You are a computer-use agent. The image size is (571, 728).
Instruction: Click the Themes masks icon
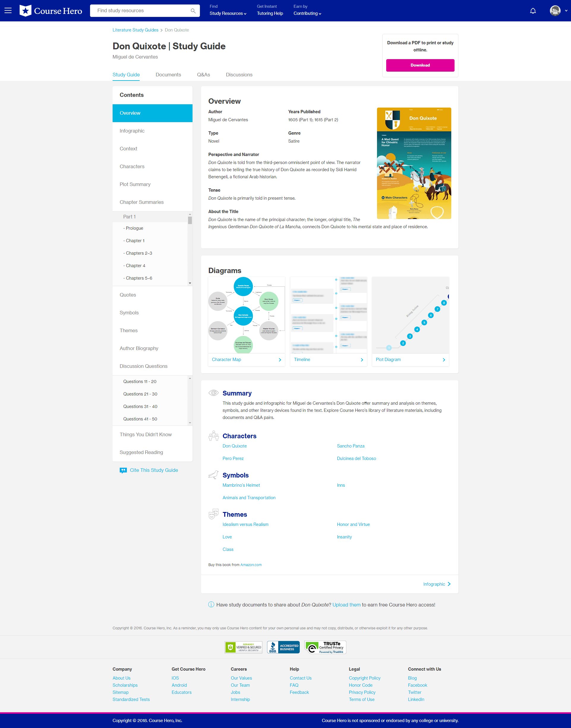click(x=214, y=514)
